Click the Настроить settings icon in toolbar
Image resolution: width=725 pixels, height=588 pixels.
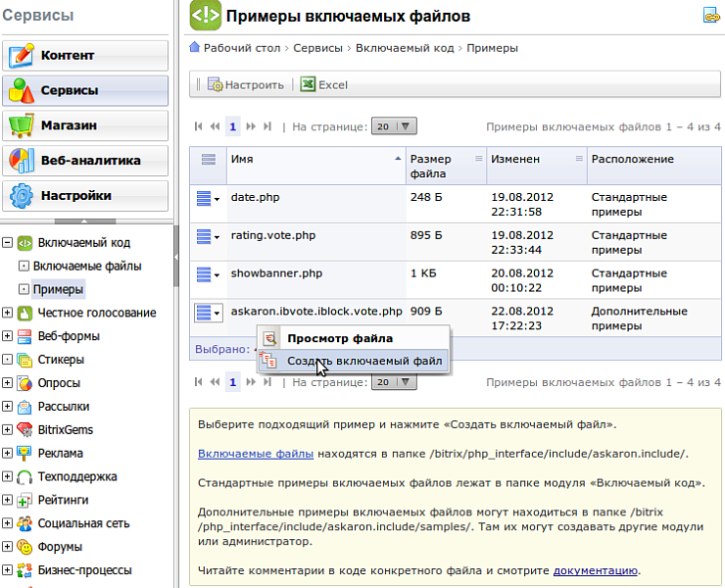tap(216, 84)
